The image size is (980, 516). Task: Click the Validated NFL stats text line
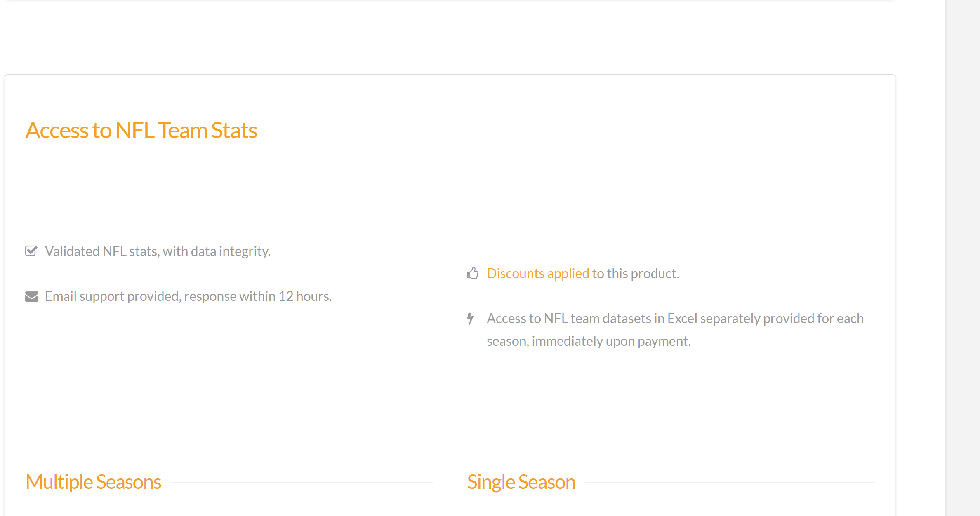pos(158,251)
